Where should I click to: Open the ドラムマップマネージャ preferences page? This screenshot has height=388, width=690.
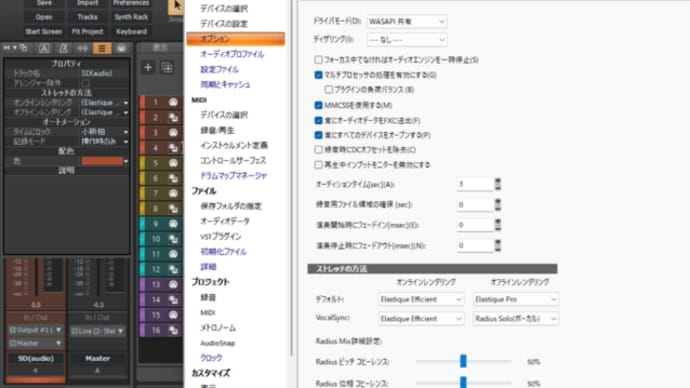[x=233, y=176]
